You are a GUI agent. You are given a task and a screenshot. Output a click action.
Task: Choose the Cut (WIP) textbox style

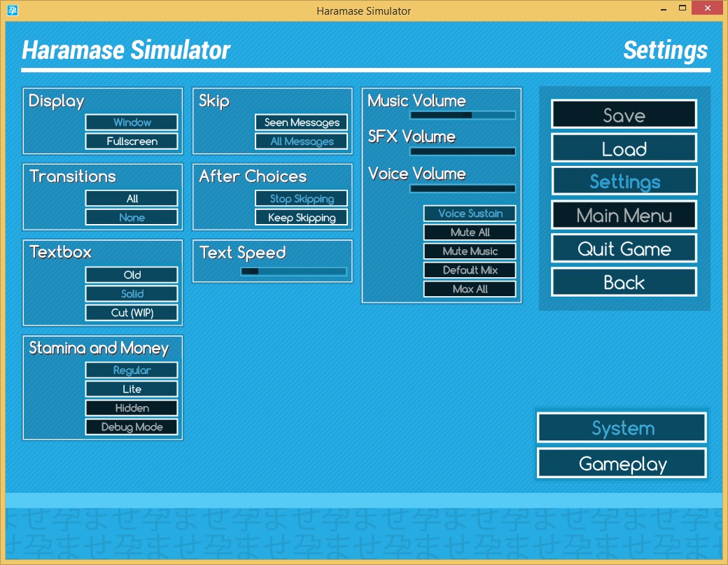pyautogui.click(x=132, y=312)
